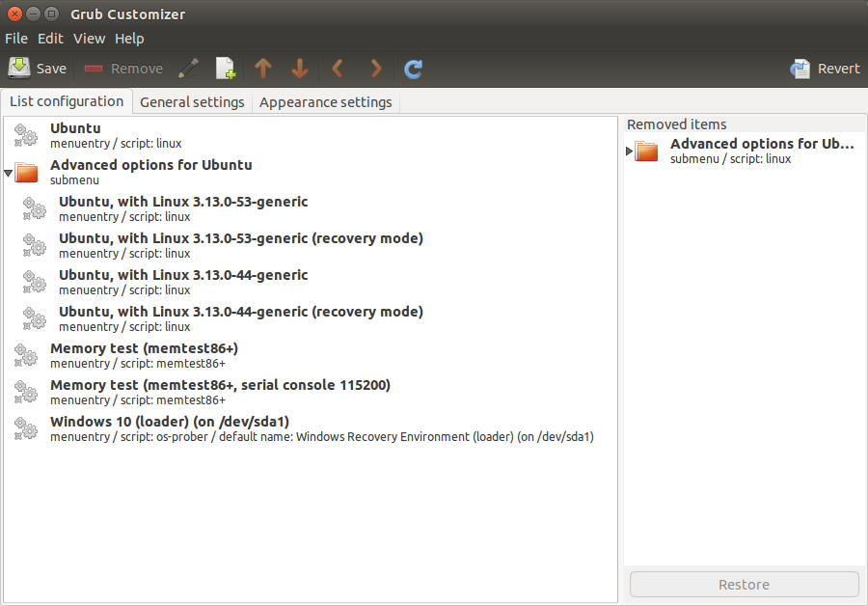Open the Help menu
The image size is (868, 606).
pos(129,39)
